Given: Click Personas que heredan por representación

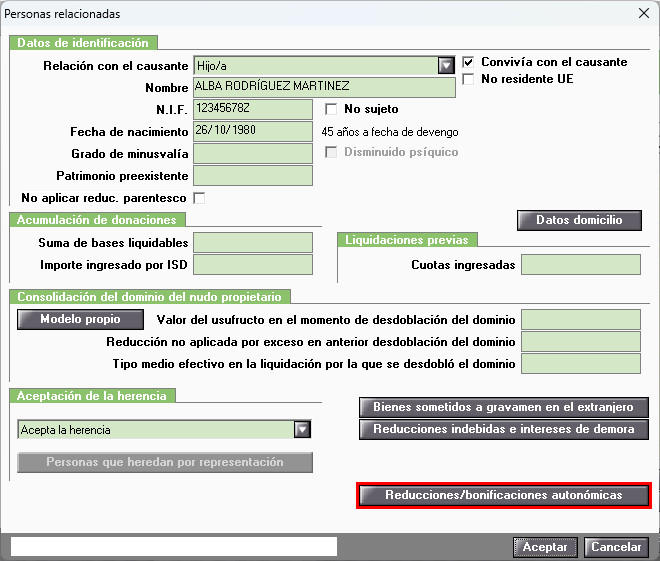Looking at the screenshot, I should (165, 462).
